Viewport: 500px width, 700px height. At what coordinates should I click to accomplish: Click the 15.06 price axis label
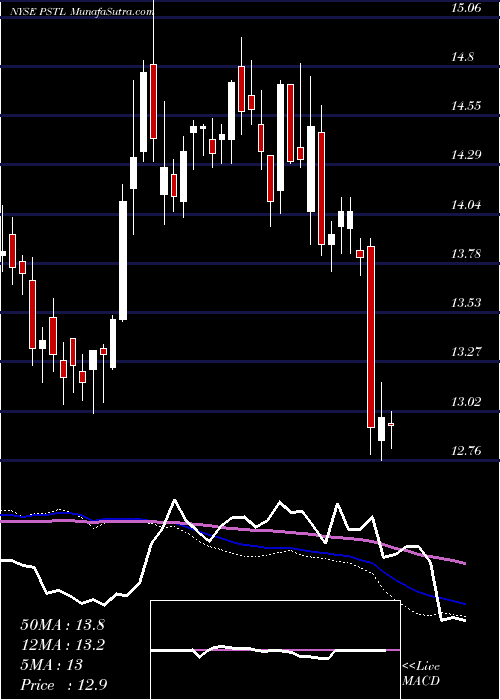click(x=466, y=8)
